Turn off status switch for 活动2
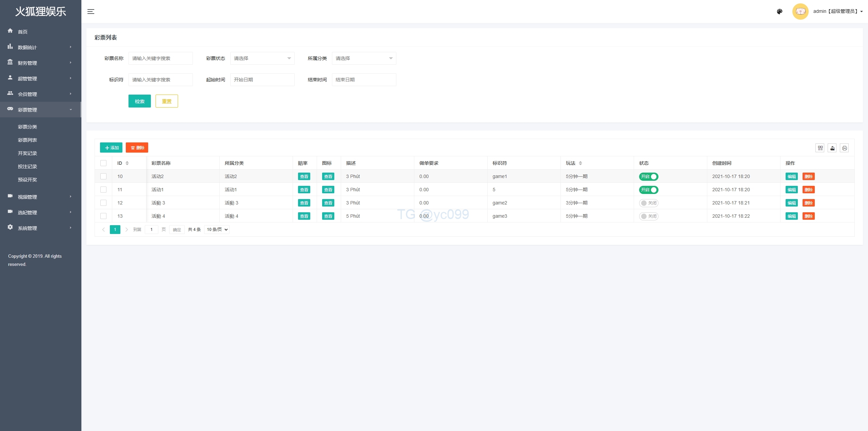This screenshot has height=431, width=868. click(x=648, y=176)
